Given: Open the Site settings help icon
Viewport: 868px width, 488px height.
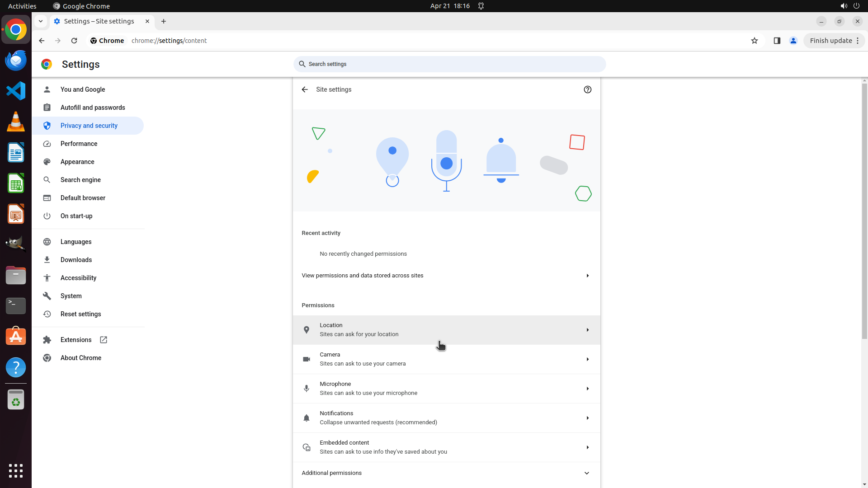Looking at the screenshot, I should coord(587,89).
